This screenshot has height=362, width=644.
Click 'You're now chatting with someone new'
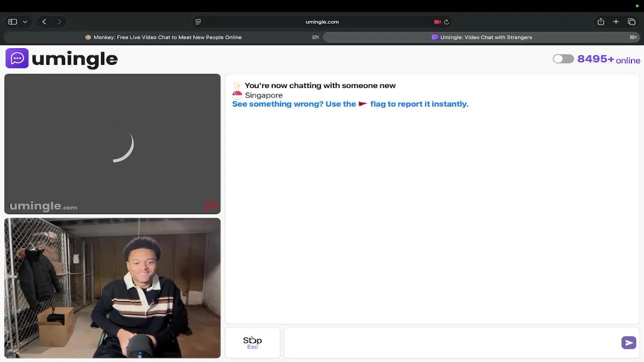[x=320, y=85]
